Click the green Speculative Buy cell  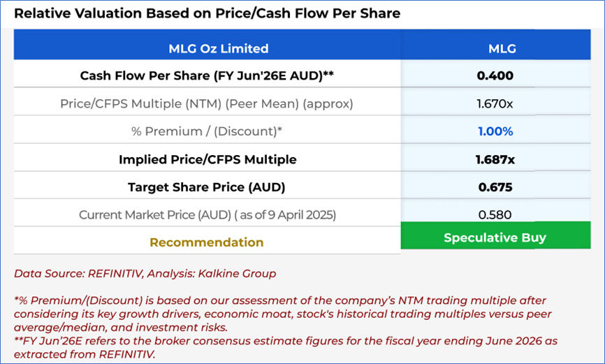pos(495,238)
